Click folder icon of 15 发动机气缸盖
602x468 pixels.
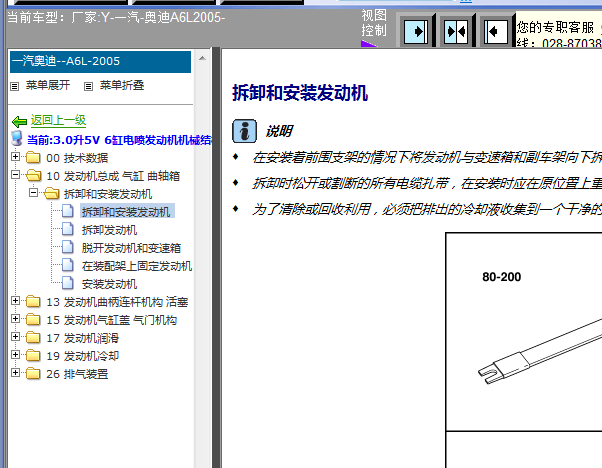[33, 320]
